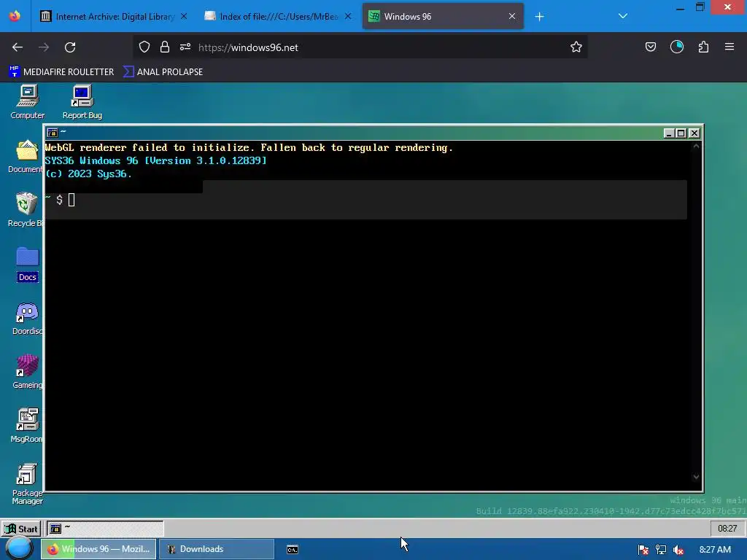Open the second bookmark with arrow icon
The height and width of the screenshot is (560, 747).
point(163,72)
